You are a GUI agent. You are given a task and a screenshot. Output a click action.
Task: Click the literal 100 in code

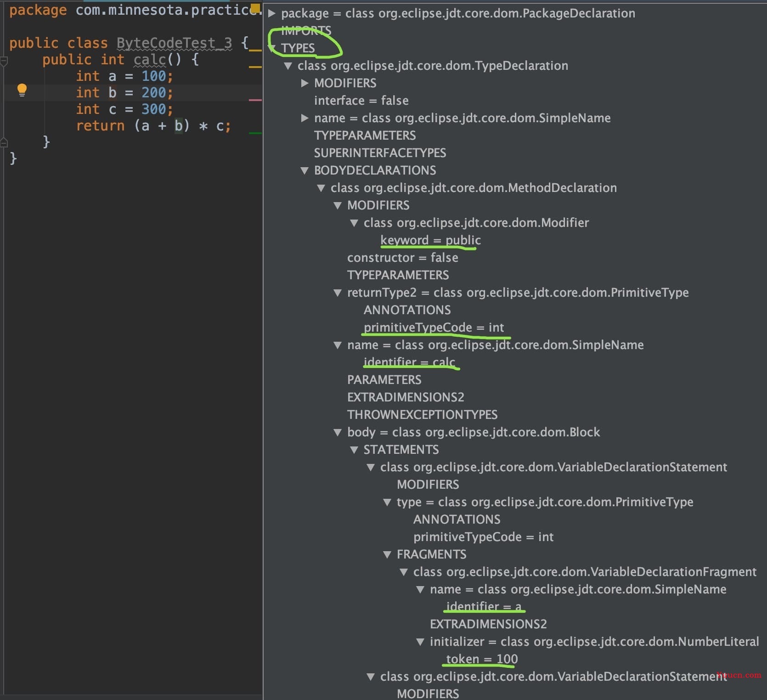pyautogui.click(x=153, y=76)
